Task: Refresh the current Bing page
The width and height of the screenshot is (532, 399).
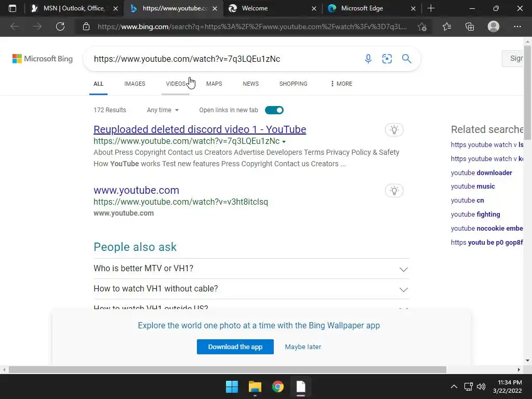Action: click(x=60, y=26)
